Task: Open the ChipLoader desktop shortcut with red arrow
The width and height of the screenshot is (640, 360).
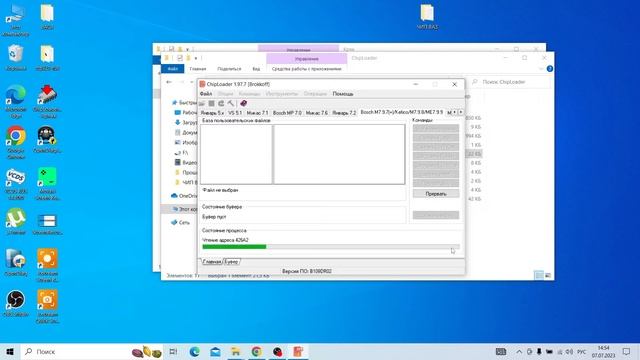Action: (x=47, y=101)
